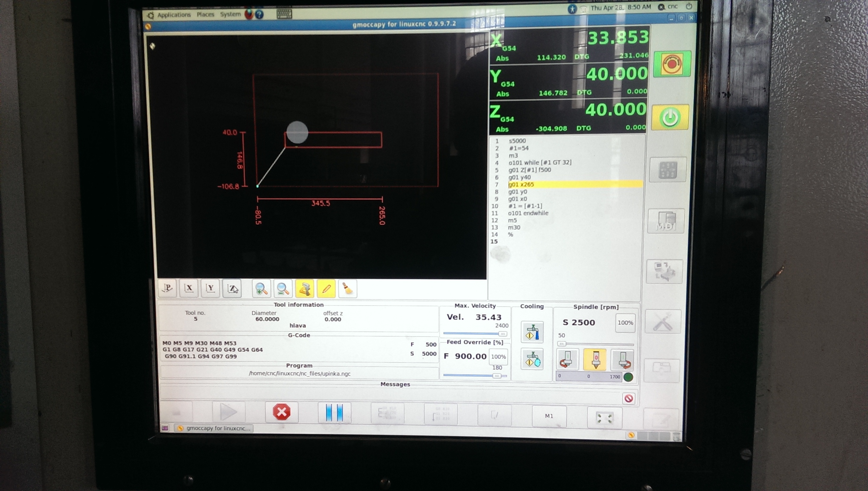Screen dimensions: 868x491
Task: Switch preview to perspective P view
Action: [x=167, y=288]
